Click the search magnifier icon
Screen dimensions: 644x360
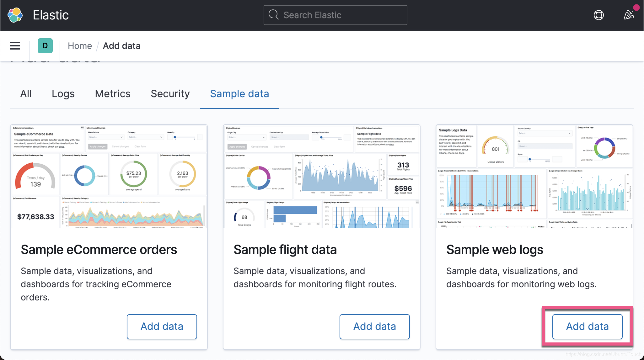[x=274, y=15]
